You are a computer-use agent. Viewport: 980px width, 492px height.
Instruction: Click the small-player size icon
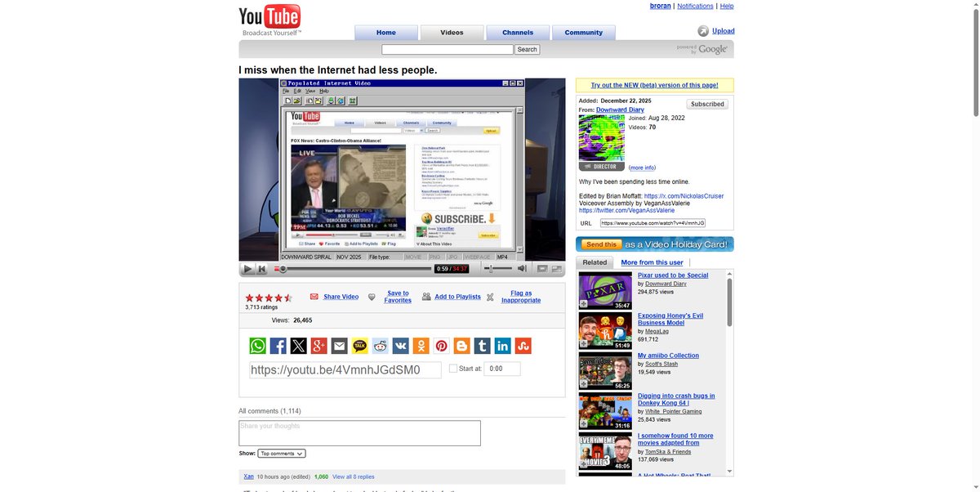pyautogui.click(x=542, y=268)
